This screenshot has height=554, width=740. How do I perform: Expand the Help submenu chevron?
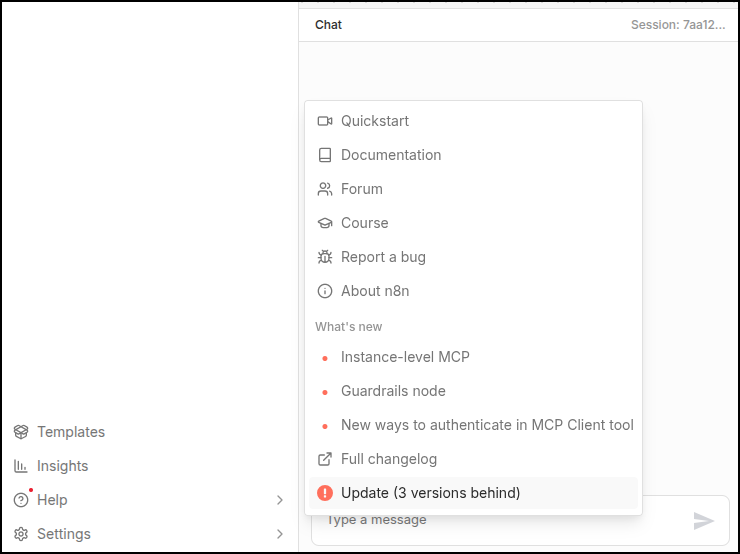[x=280, y=500]
